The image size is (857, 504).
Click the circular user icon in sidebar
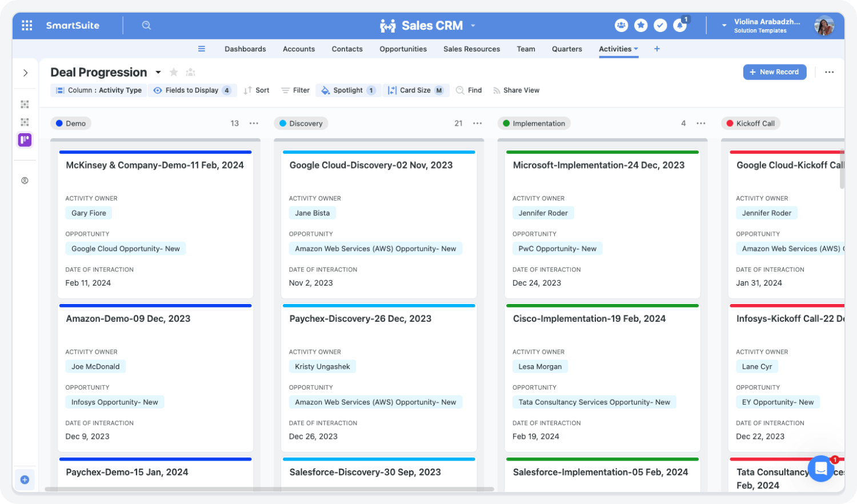[x=25, y=181]
